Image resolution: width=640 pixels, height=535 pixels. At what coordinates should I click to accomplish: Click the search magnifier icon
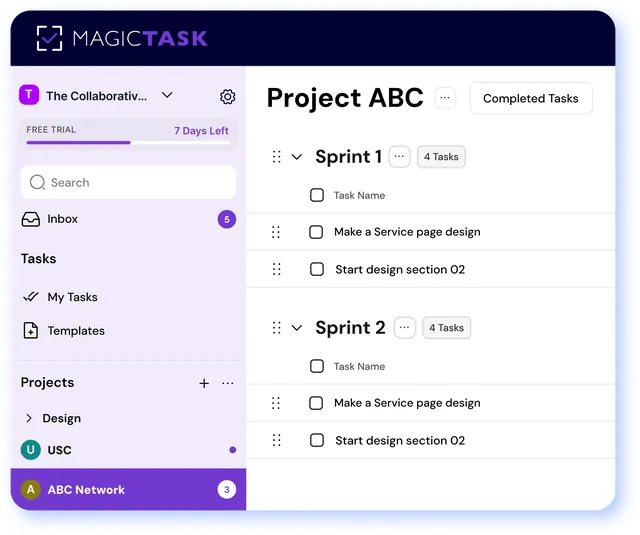pos(38,182)
